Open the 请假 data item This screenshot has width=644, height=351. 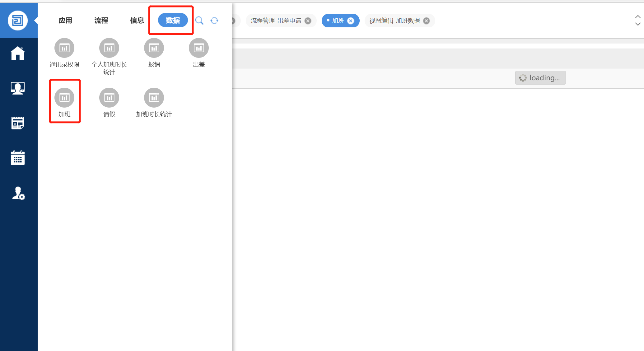click(x=109, y=98)
